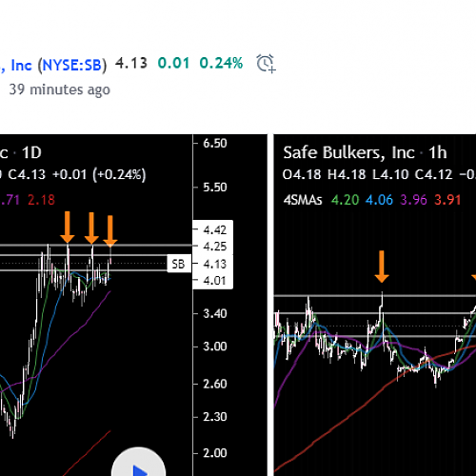Click the 4.42 price level on axis
The image size is (476, 476).
(215, 230)
